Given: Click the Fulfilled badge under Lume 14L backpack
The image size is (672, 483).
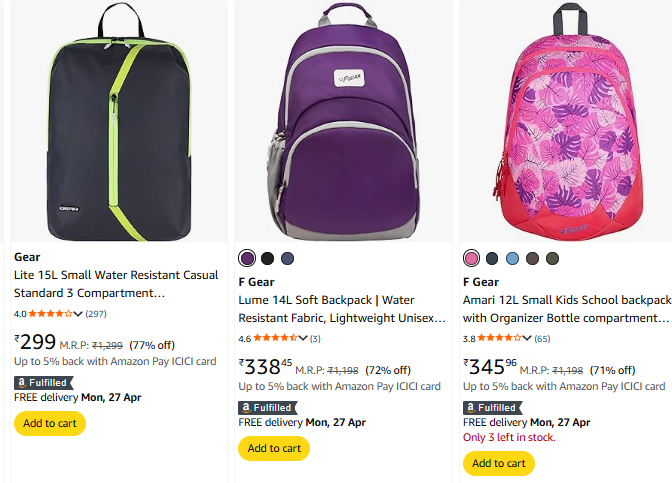Looking at the screenshot, I should (x=267, y=407).
